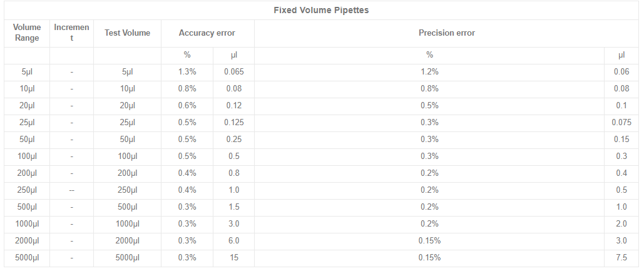This screenshot has height=271, width=644.
Task: Select the Volume Range column header
Action: click(x=26, y=33)
